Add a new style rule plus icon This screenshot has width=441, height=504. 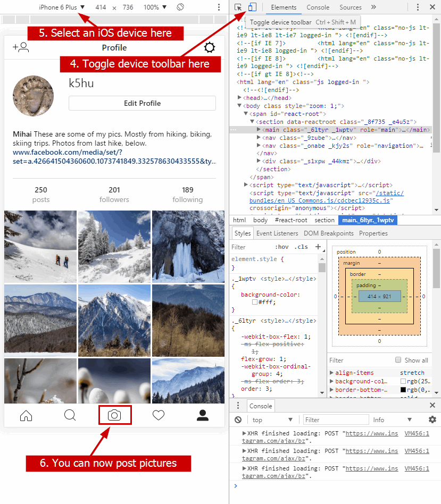[x=318, y=247]
